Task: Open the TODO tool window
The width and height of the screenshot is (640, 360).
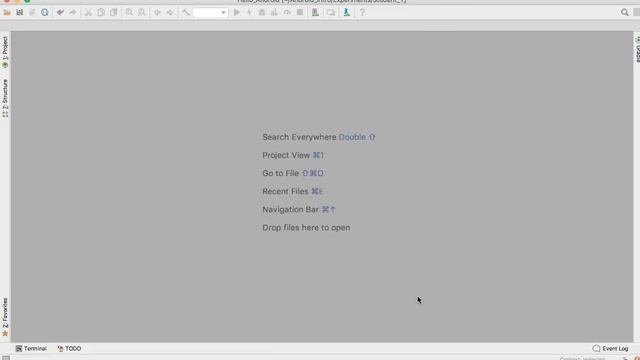Action: pos(69,349)
